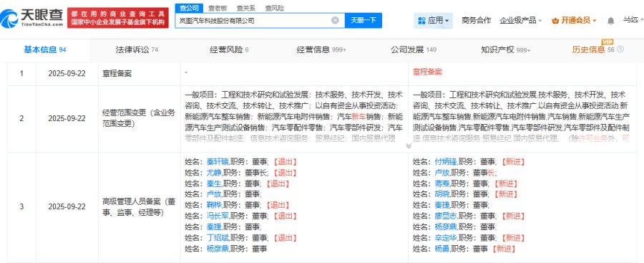644x263 pixels.
Task: Click the red 章程备案 after-change text
Action: point(427,72)
